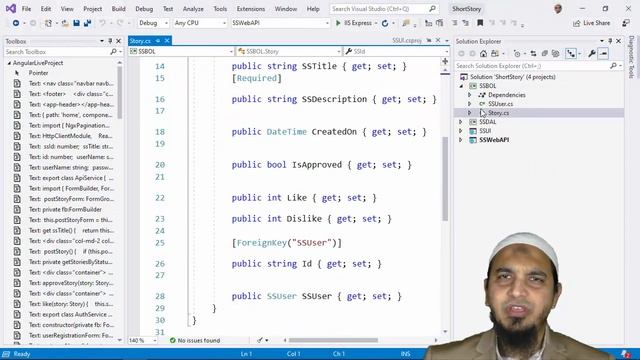Screen dimensions: 640x360
Task: Click the Navigate Backward arrow icon
Action: [x=16, y=23]
